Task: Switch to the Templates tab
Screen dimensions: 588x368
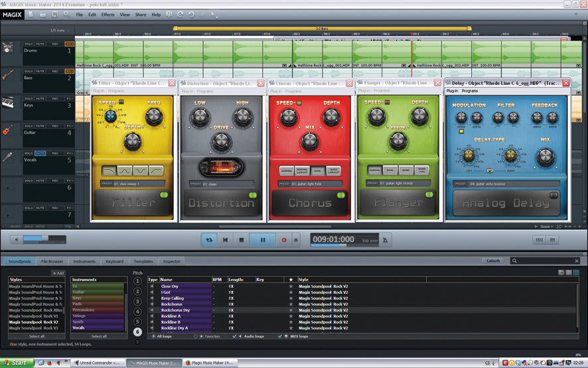Action: pos(143,261)
